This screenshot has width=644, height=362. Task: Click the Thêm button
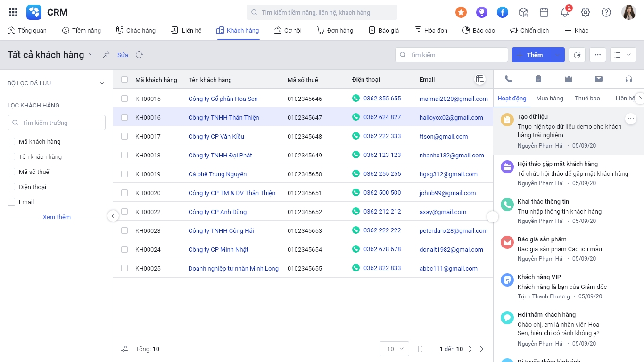tap(531, 55)
